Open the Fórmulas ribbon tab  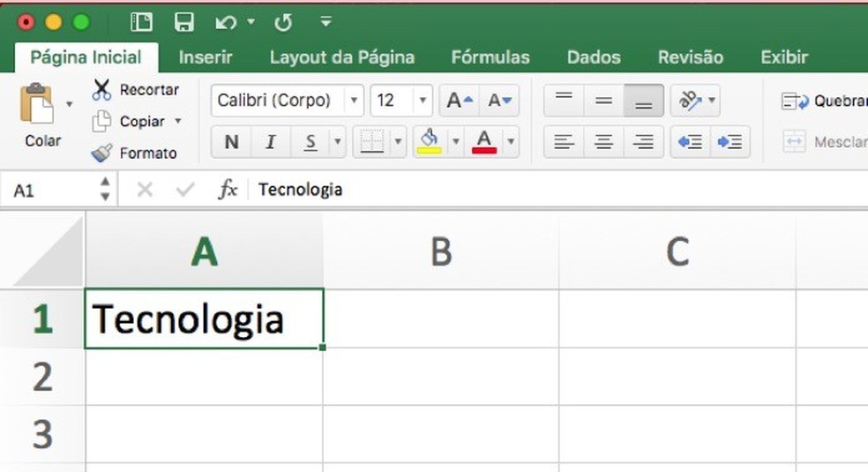(490, 57)
